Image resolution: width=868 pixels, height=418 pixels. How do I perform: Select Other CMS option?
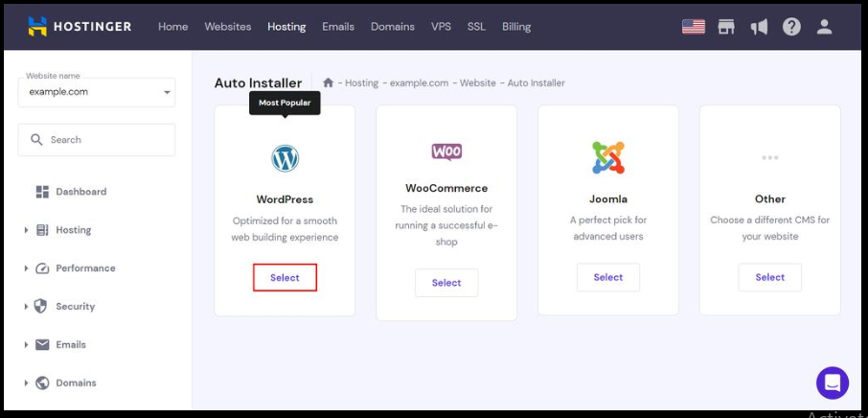click(x=770, y=277)
